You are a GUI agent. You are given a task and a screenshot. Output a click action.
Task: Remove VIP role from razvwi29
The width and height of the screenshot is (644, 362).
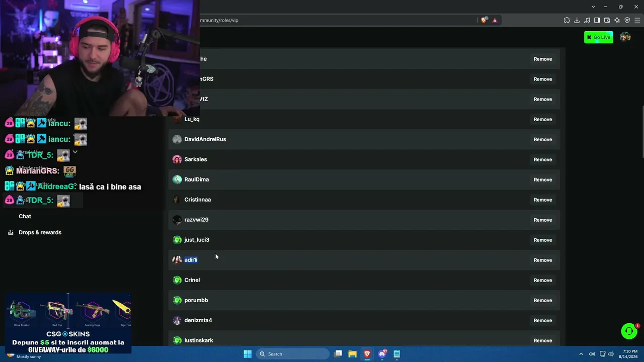pos(543,220)
